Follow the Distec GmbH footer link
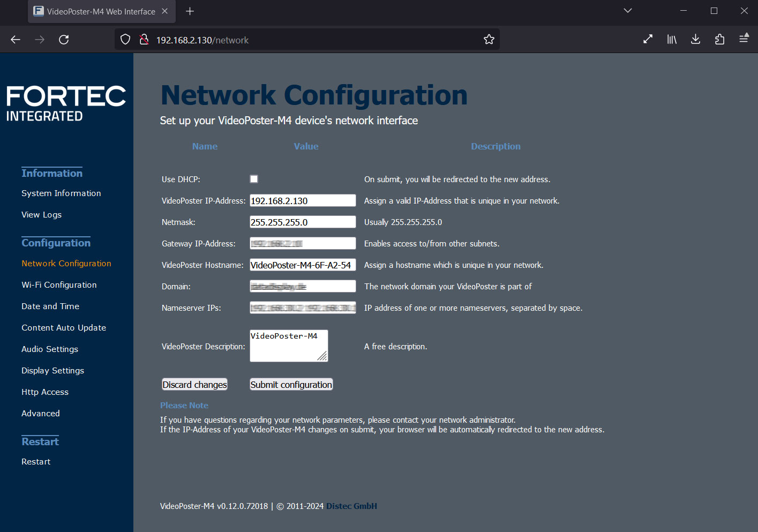This screenshot has width=758, height=532. (351, 506)
